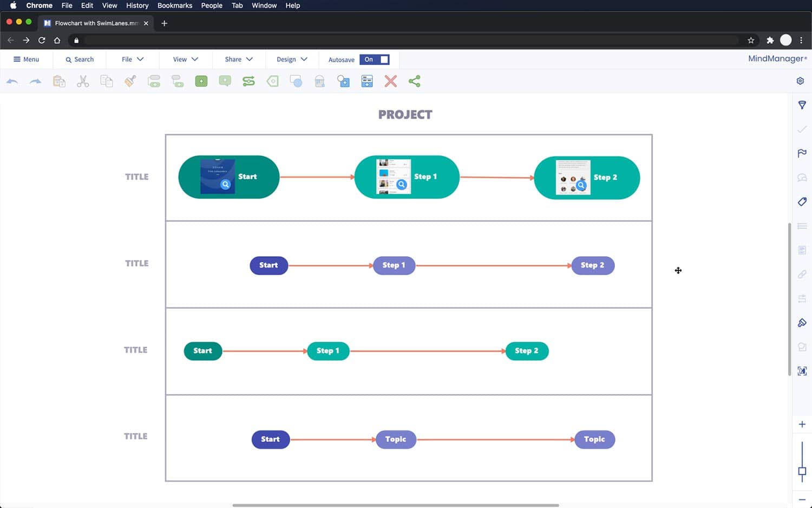Screen dimensions: 812x508
Task: Click the flag icon in right sidebar
Action: (802, 153)
